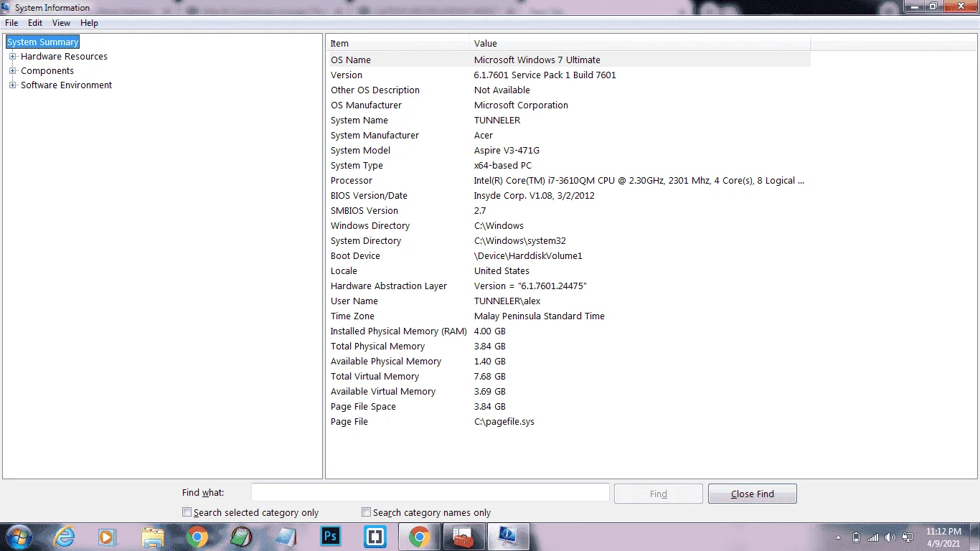980x551 pixels.
Task: Click Malay Peninsula Standard Time value
Action: [x=540, y=316]
